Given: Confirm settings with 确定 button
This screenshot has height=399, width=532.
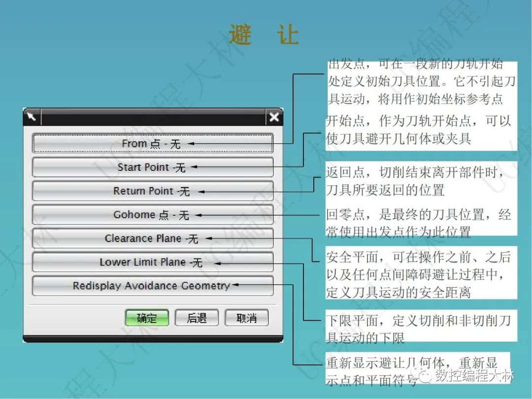Looking at the screenshot, I should pos(147,318).
